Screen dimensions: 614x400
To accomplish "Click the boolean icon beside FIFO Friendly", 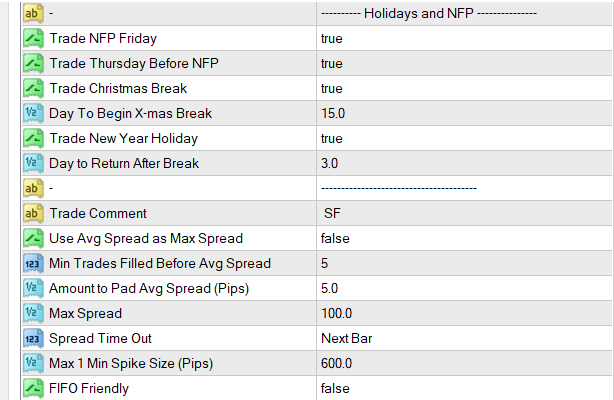I will pyautogui.click(x=31, y=388).
